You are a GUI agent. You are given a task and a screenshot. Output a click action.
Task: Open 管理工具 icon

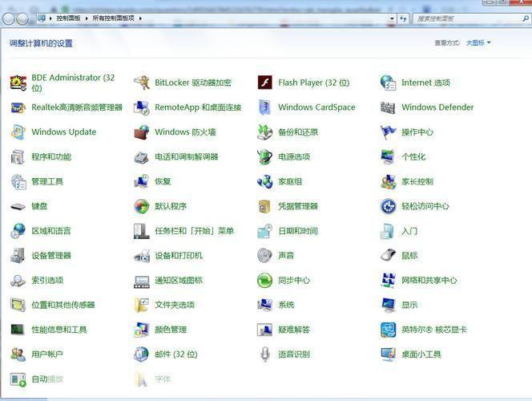(18, 182)
